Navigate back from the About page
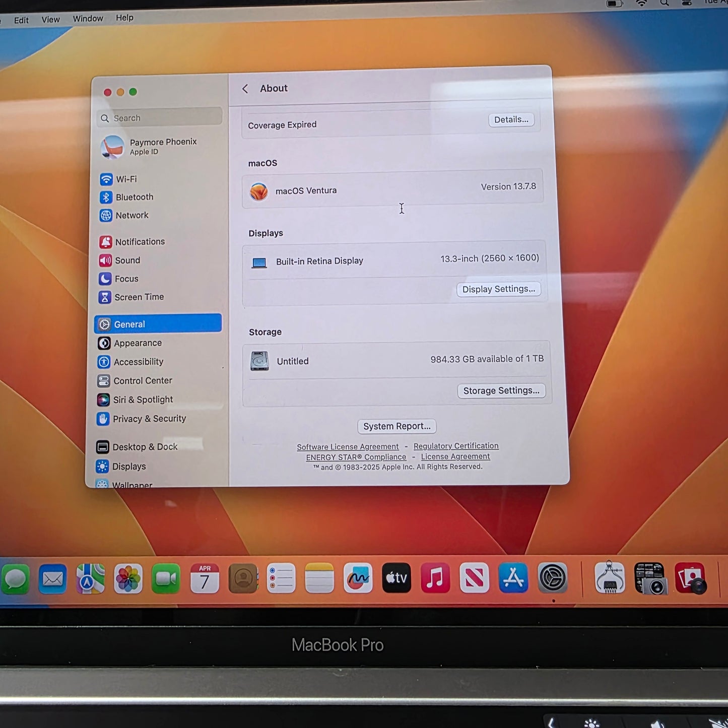The height and width of the screenshot is (728, 728). coord(245,88)
